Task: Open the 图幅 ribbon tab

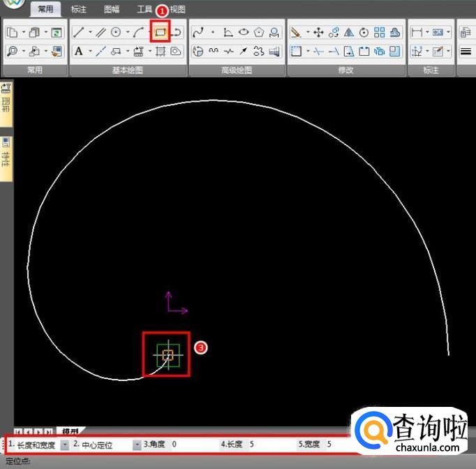Action: (x=112, y=9)
